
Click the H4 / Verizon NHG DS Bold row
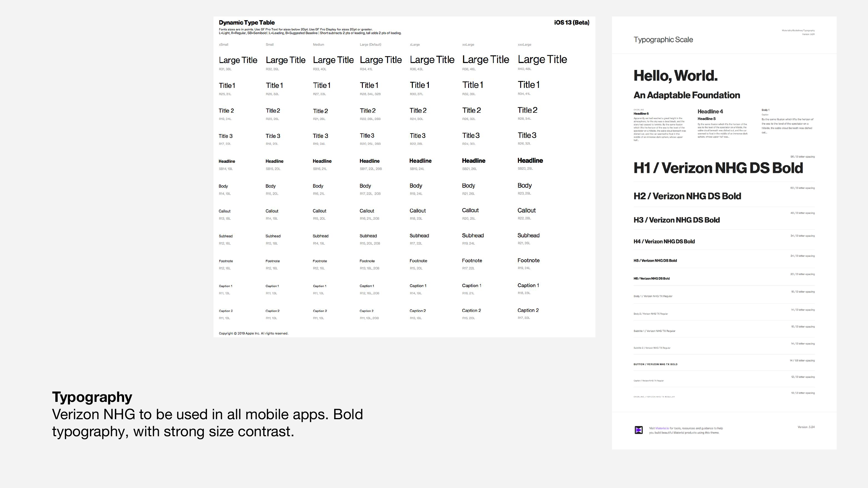tap(664, 241)
